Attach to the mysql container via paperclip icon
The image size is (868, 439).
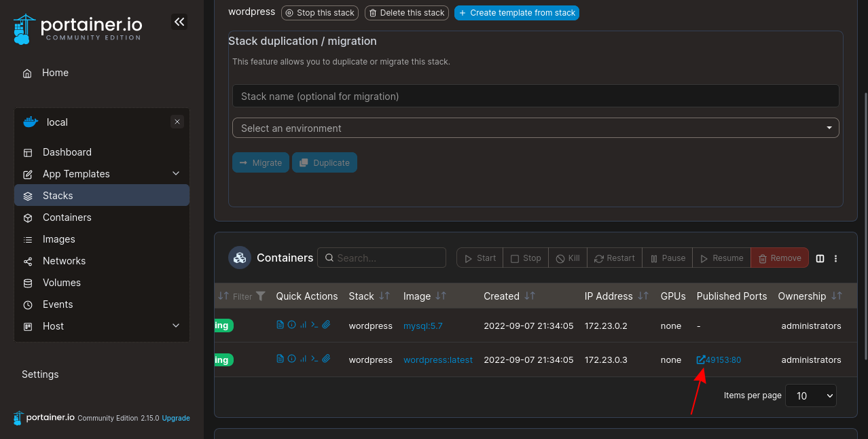tap(326, 325)
